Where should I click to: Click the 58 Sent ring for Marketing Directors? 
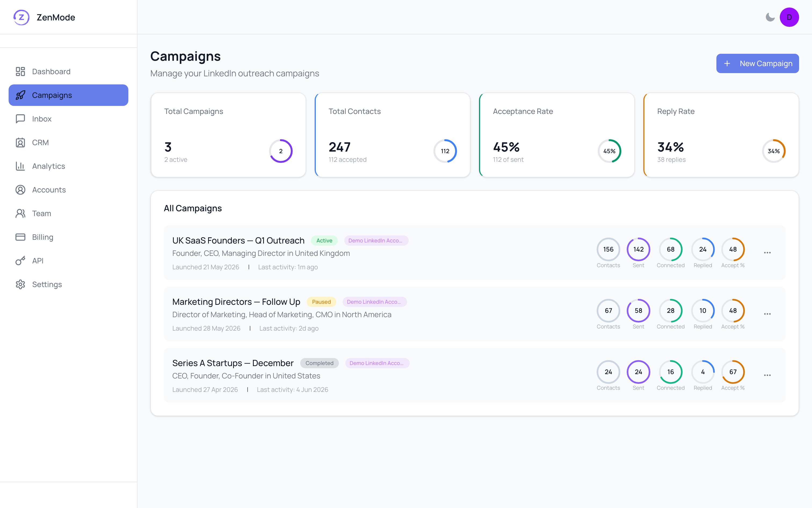pyautogui.click(x=638, y=310)
